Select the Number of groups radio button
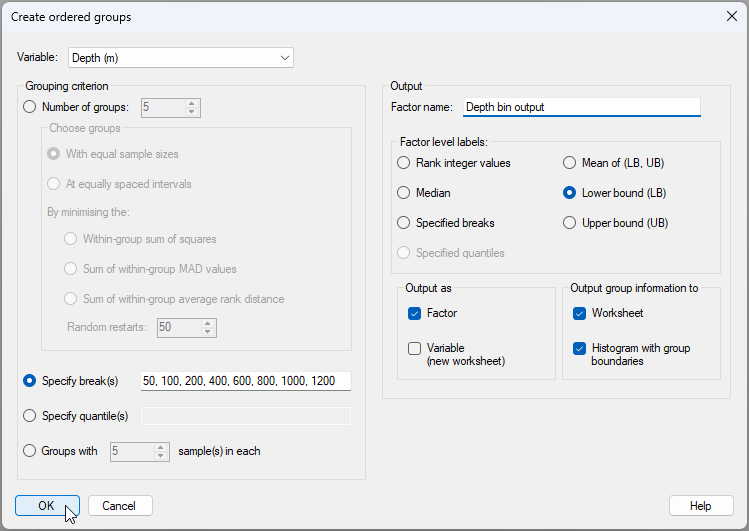This screenshot has height=531, width=749. 29,107
